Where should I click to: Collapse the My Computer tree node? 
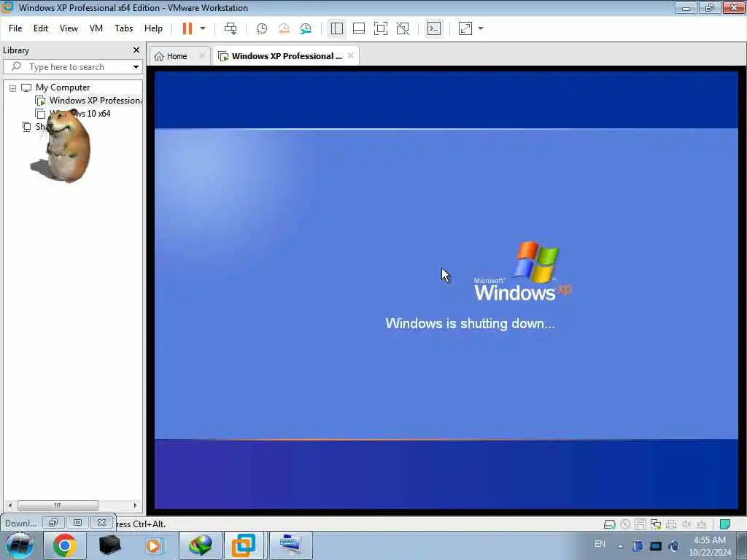13,88
